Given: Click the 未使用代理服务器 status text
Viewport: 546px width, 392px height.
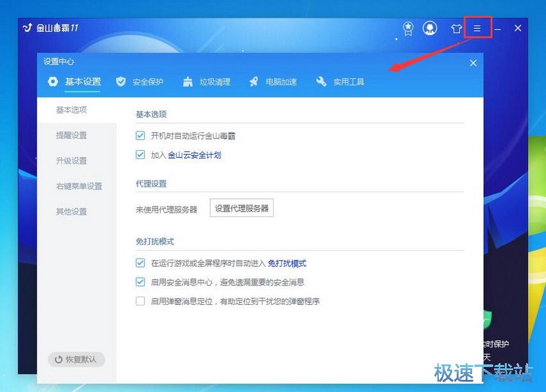Looking at the screenshot, I should [166, 209].
